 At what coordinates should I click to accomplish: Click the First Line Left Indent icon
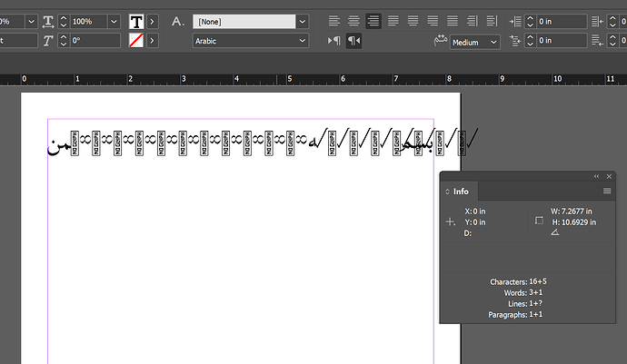coord(515,40)
